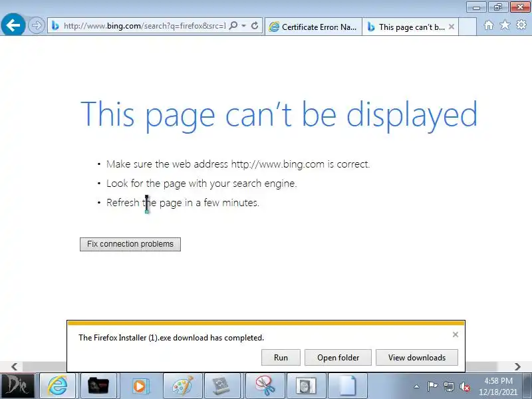Open the blank document taskbar icon
Viewport: 532px width, 399px height.
point(348,386)
